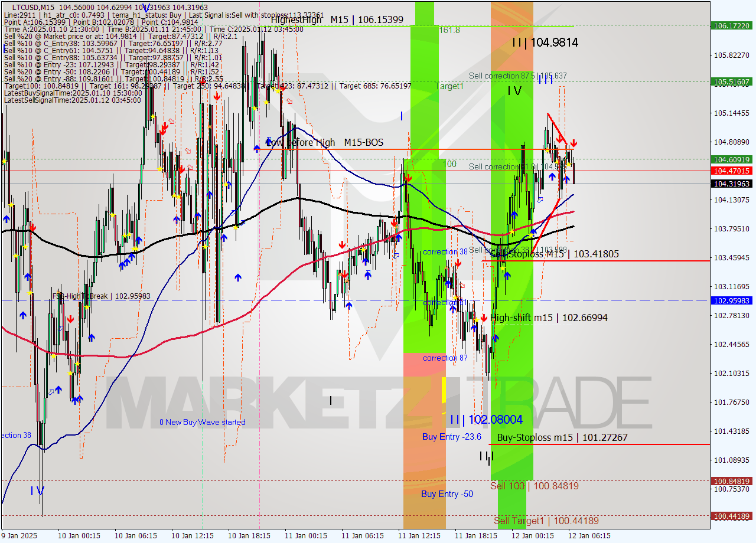Click the black 104.31963 current price tag
The image size is (756, 543).
[x=732, y=184]
